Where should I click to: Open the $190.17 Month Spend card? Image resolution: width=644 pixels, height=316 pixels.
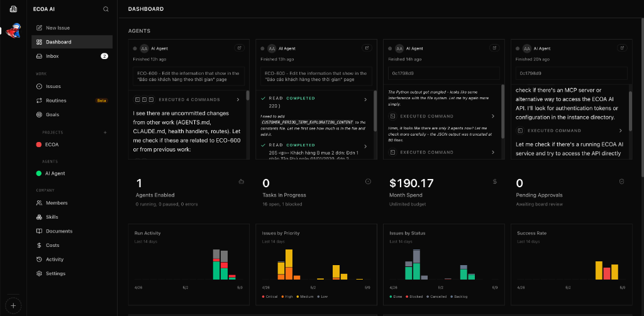point(443,192)
